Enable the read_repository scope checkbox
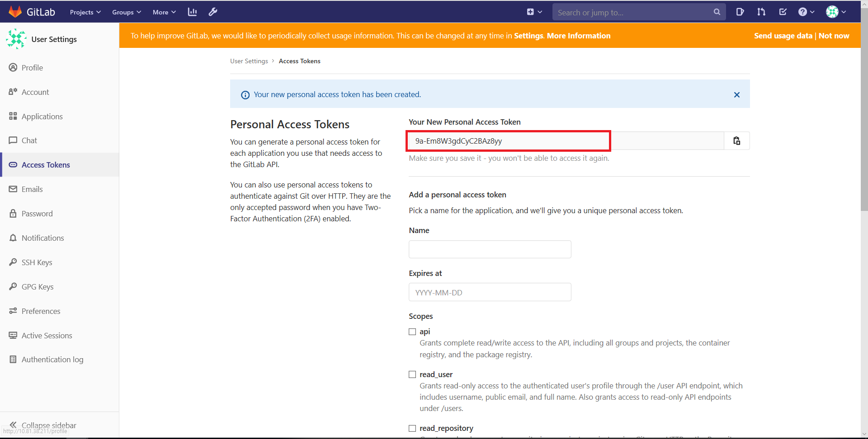Viewport: 868px width, 439px height. pyautogui.click(x=412, y=428)
